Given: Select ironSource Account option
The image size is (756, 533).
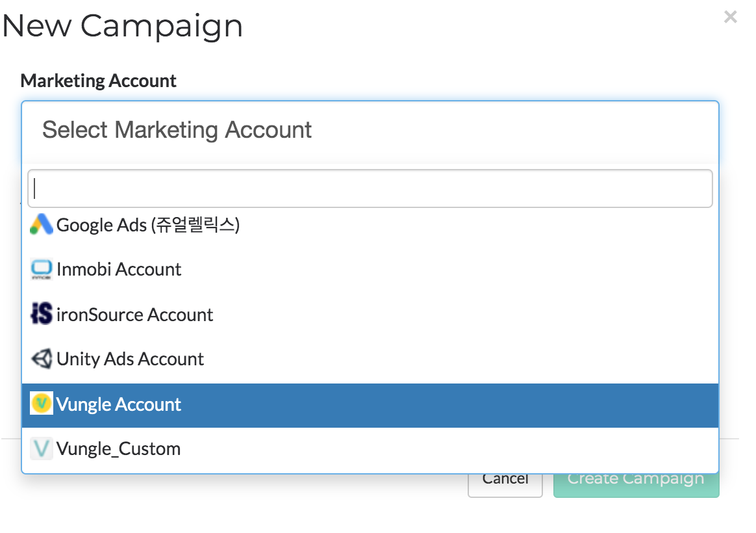Looking at the screenshot, I should 370,315.
